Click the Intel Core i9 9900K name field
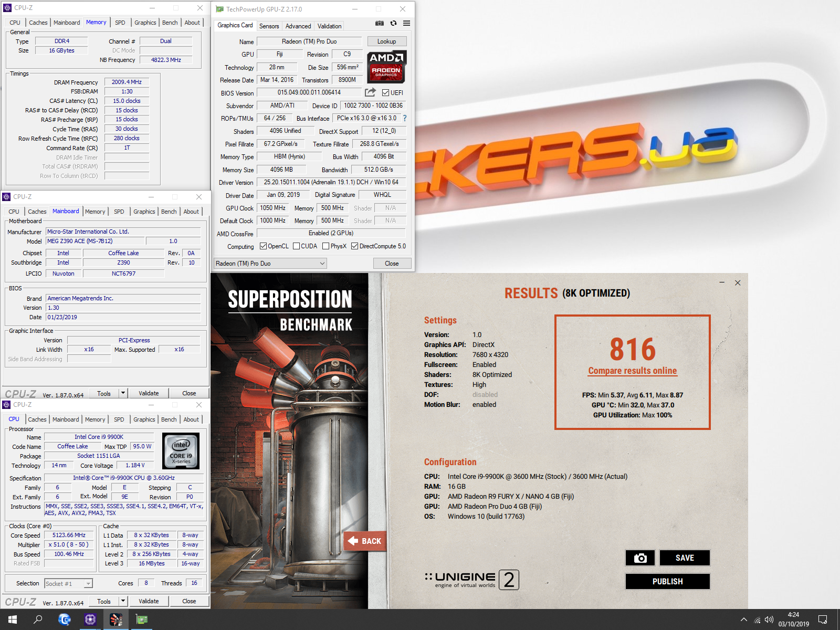Screen dimensions: 840x630 point(99,437)
